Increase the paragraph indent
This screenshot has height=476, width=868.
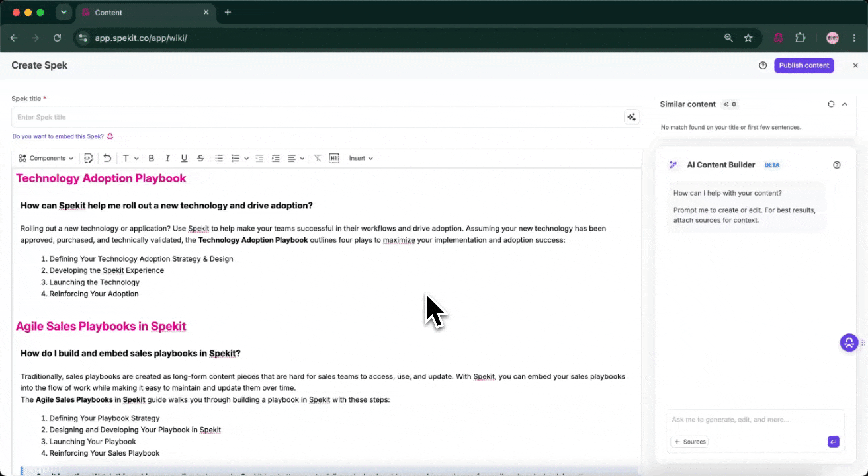point(276,158)
